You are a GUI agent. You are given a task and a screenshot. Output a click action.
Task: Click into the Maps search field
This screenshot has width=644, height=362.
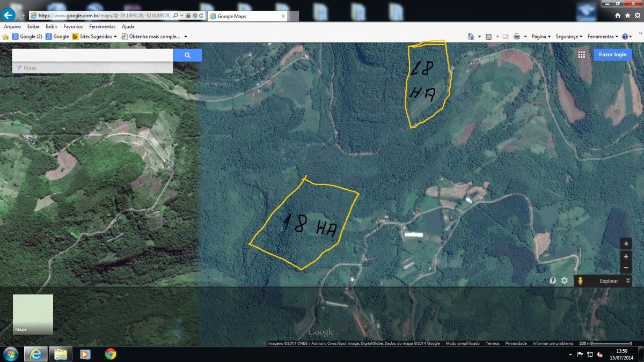point(92,55)
